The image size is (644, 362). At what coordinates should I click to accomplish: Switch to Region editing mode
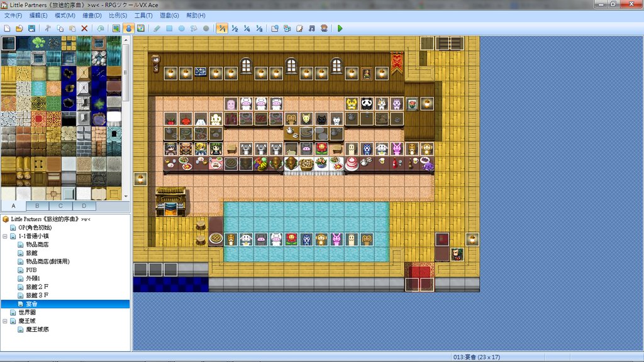coord(141,28)
